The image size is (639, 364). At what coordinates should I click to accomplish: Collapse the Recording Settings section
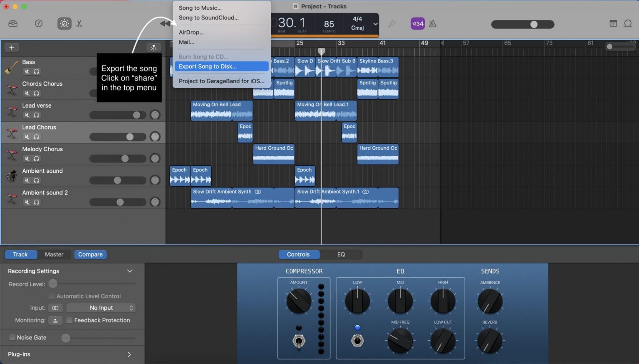coord(129,271)
